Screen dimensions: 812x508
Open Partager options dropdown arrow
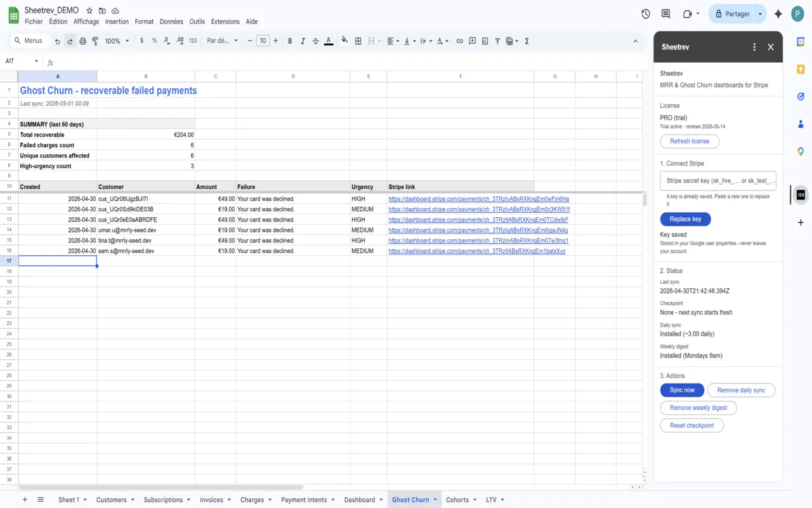click(760, 13)
